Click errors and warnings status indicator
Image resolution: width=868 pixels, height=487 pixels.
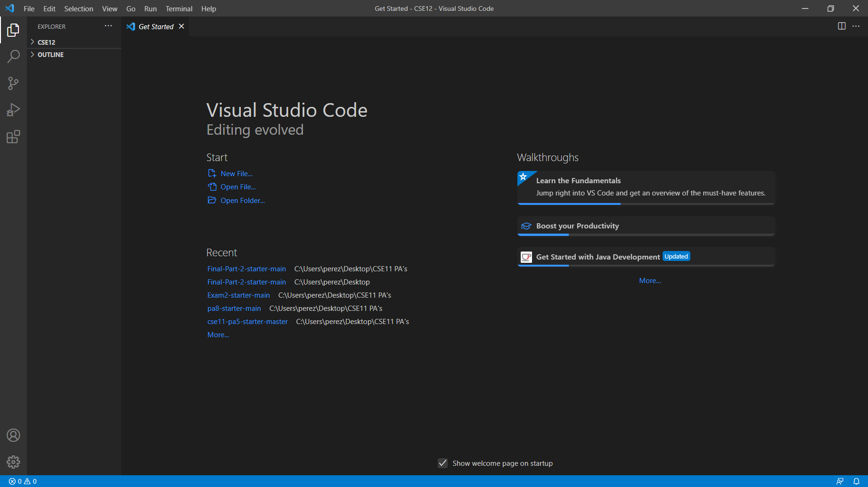pos(23,481)
